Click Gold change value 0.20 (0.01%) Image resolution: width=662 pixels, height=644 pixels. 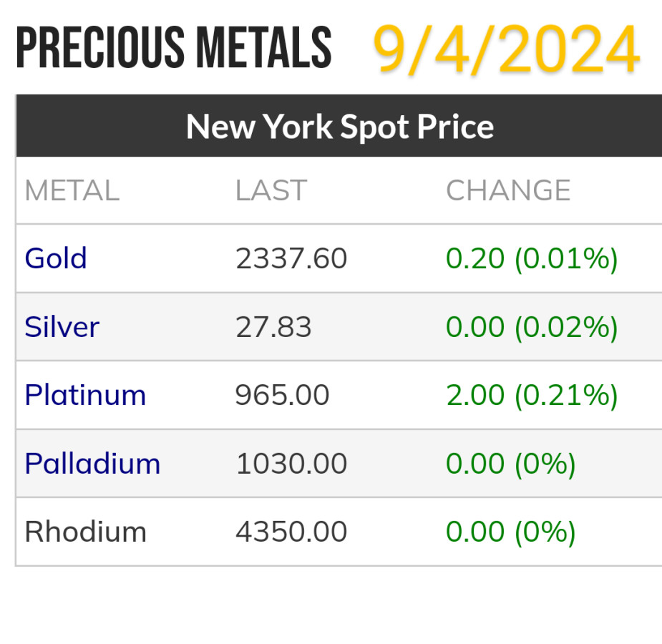coord(532,258)
